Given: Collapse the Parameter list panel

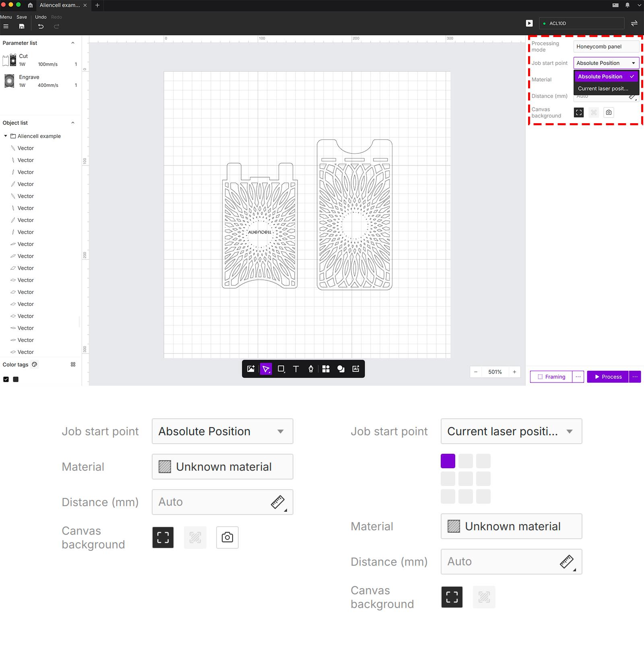Looking at the screenshot, I should pos(73,43).
